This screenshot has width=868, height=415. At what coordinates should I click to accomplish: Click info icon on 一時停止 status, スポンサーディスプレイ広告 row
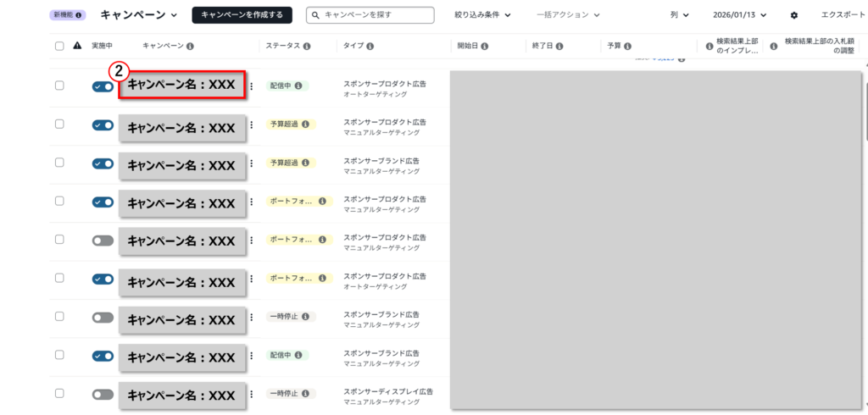pos(305,394)
